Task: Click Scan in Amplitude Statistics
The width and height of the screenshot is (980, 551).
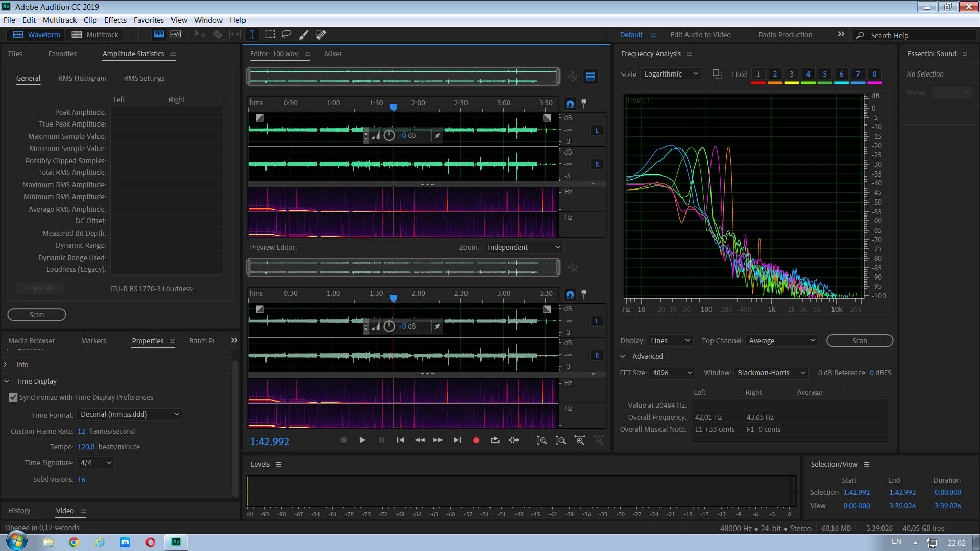Action: tap(37, 315)
